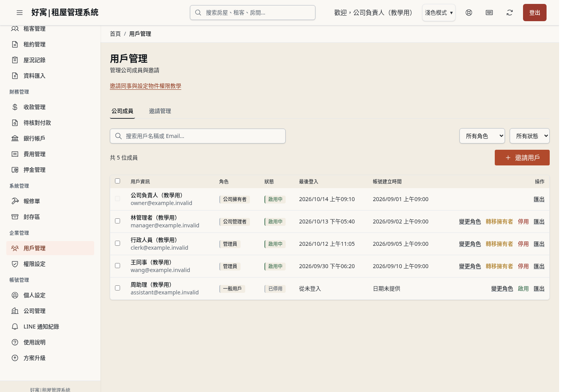Viewport: 565px width, 392px height.
Task: Open 資料匯入 import item
Action: [50, 76]
